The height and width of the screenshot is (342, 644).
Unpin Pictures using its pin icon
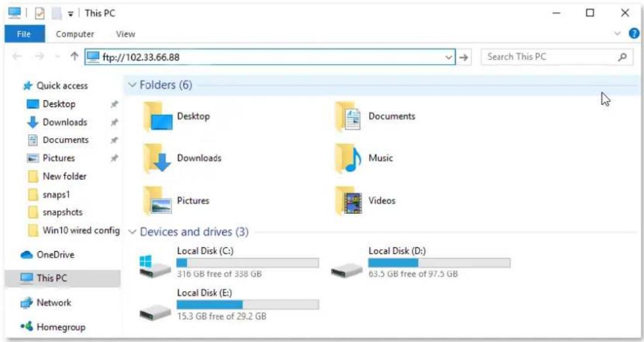[x=114, y=158]
